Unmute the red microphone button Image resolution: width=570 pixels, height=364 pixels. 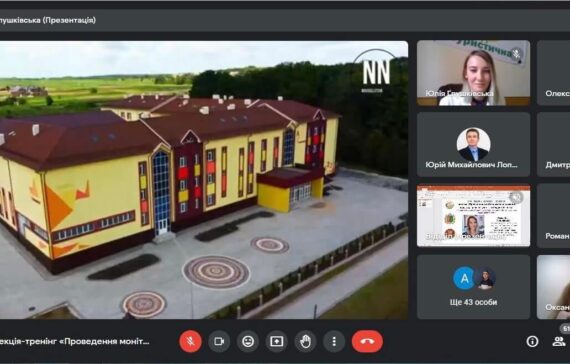pyautogui.click(x=190, y=341)
